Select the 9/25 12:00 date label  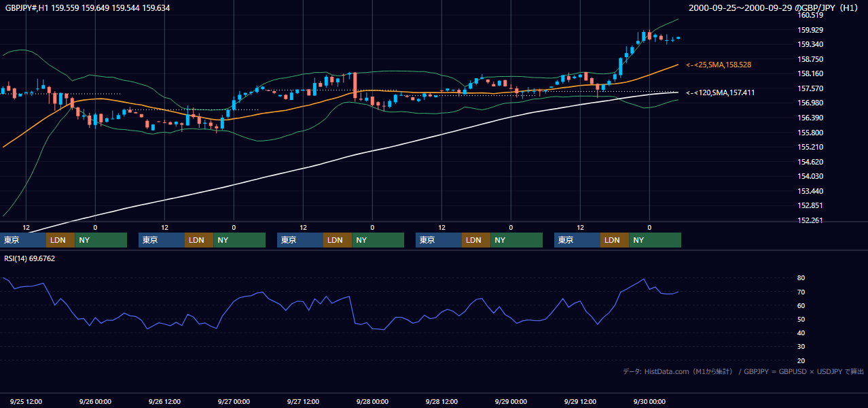[x=26, y=401]
